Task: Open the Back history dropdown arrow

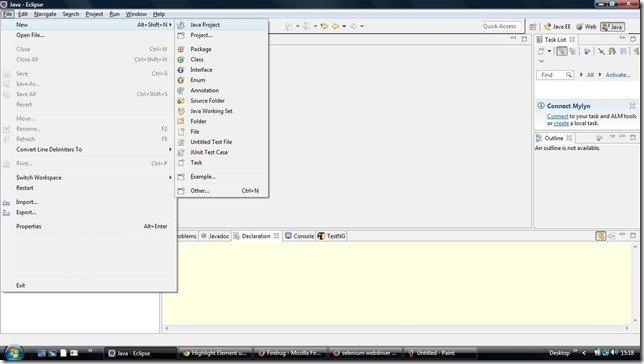Action: pos(344,26)
